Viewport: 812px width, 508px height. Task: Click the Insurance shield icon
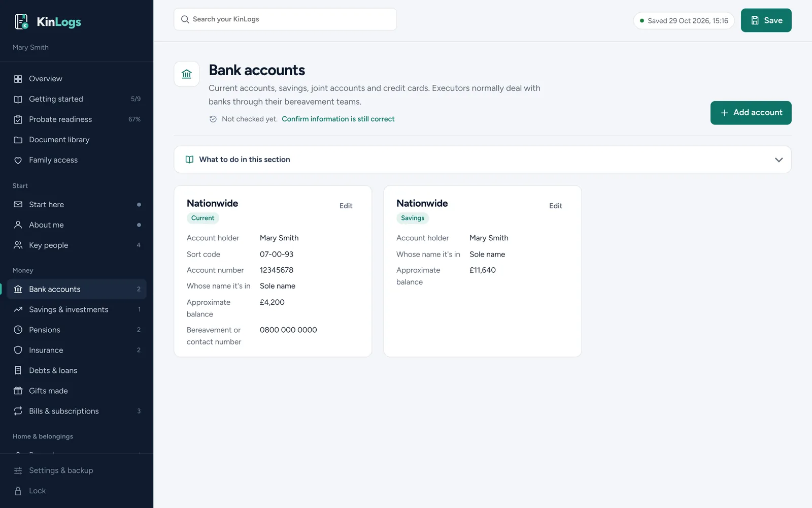tap(18, 350)
